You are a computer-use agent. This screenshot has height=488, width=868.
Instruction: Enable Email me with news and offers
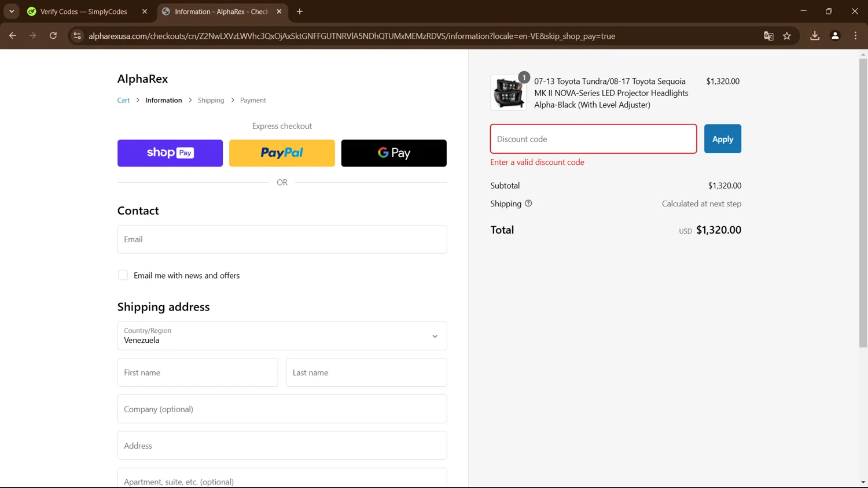pos(123,275)
